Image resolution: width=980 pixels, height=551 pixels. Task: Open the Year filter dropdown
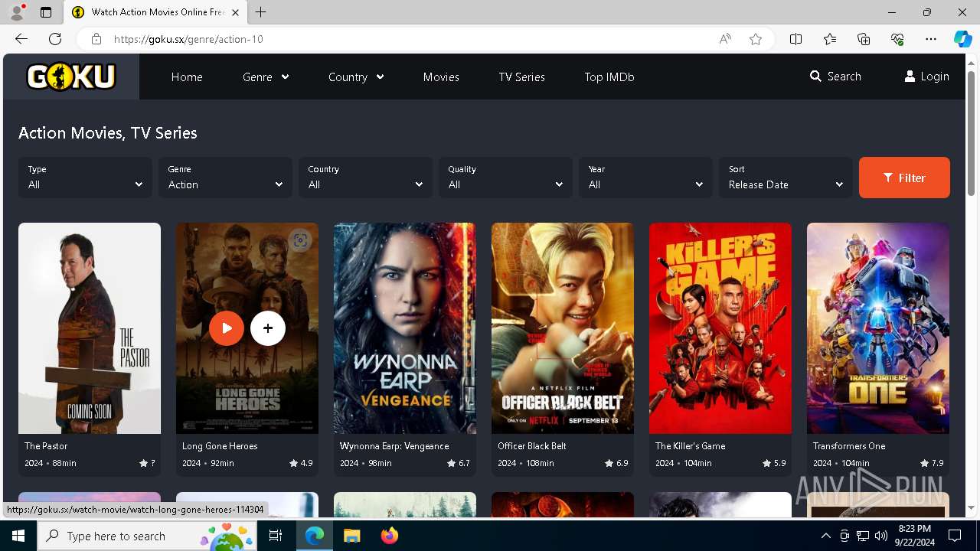click(x=645, y=178)
